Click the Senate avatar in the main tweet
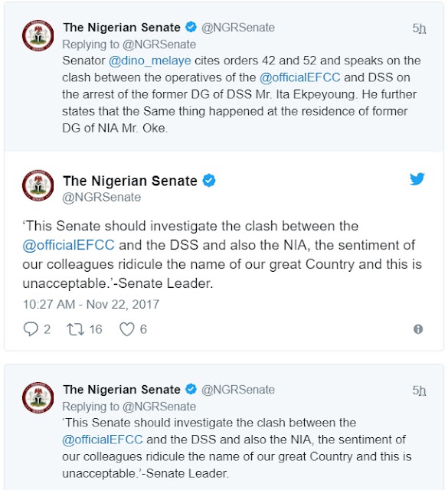 [38, 185]
